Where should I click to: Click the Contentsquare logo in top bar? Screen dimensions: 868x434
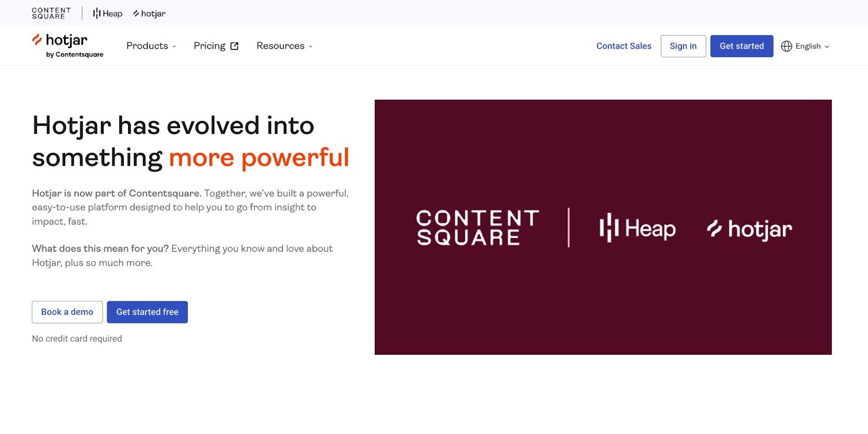52,14
